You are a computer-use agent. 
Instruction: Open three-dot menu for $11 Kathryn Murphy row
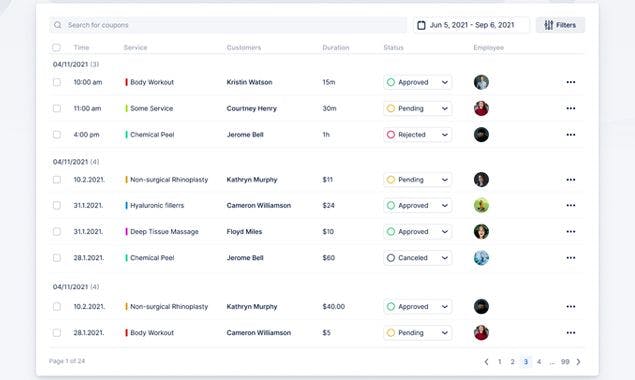tap(571, 179)
